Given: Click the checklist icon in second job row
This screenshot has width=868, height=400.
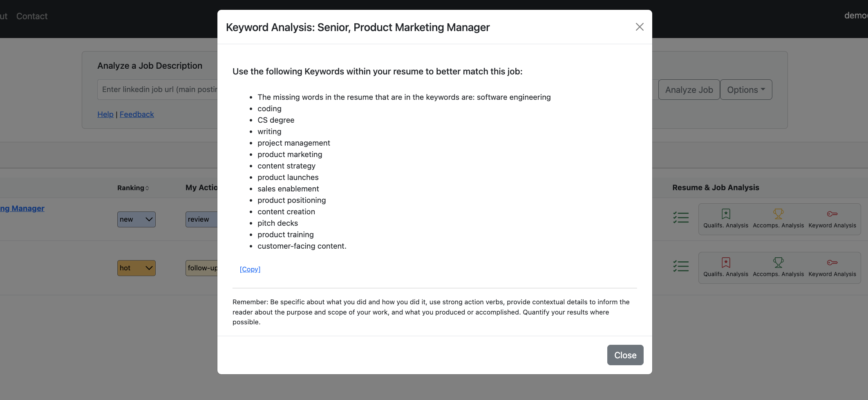Looking at the screenshot, I should (x=681, y=266).
